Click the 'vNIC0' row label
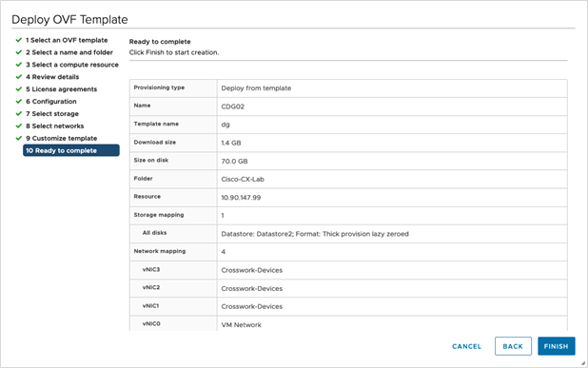The height and width of the screenshot is (368, 588). pos(151,323)
